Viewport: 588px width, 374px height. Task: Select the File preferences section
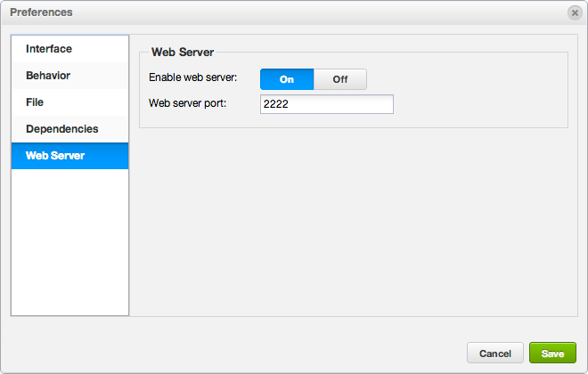click(69, 102)
